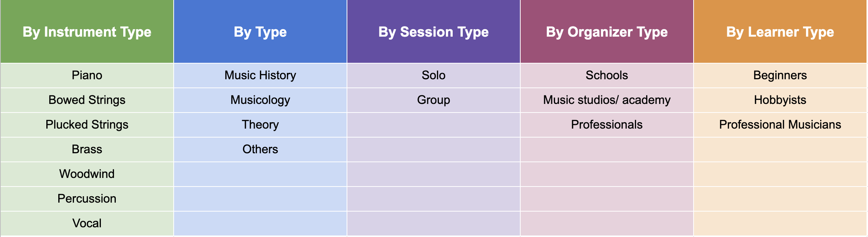The image size is (868, 237).
Task: Select the Woodwind cell
Action: pyautogui.click(x=87, y=174)
